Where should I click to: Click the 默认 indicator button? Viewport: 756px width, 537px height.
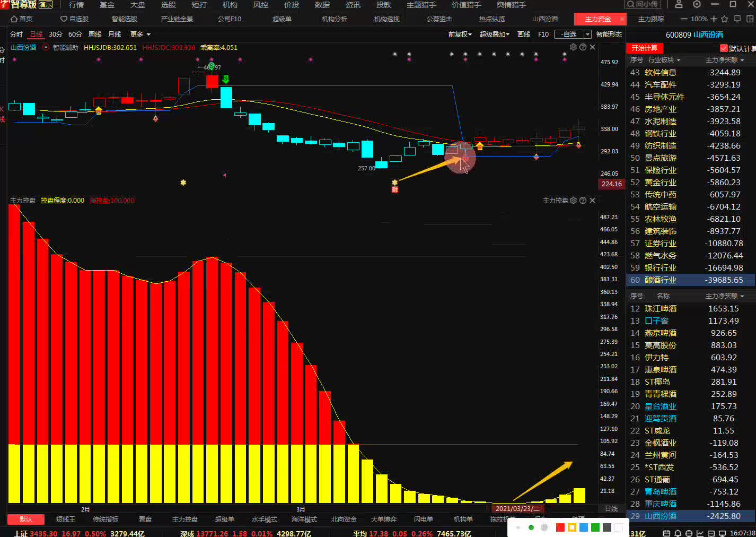click(x=25, y=519)
